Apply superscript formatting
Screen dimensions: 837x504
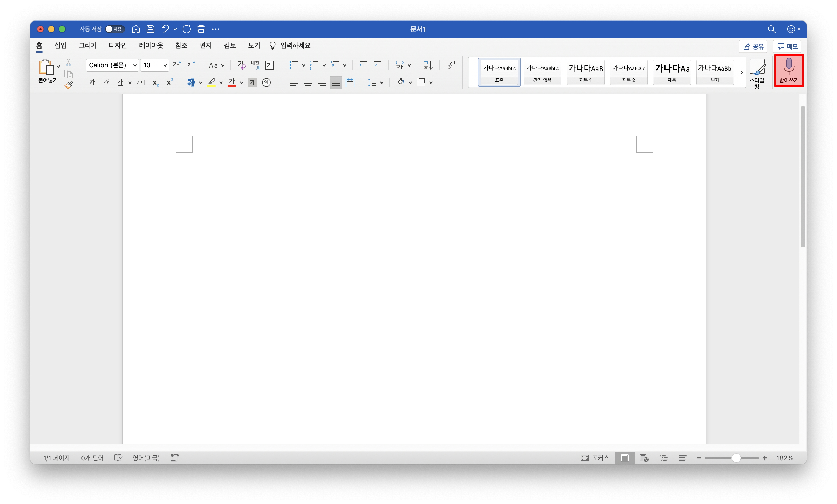point(170,82)
